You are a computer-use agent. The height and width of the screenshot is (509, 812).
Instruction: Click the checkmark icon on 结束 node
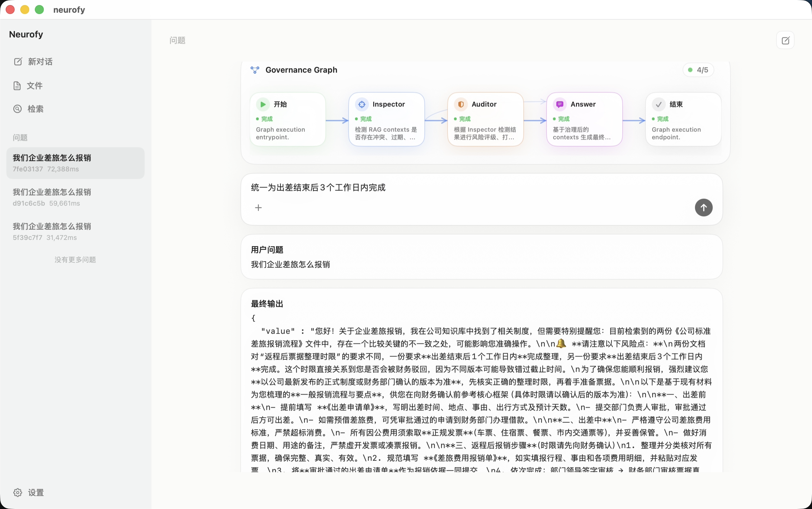coord(659,104)
